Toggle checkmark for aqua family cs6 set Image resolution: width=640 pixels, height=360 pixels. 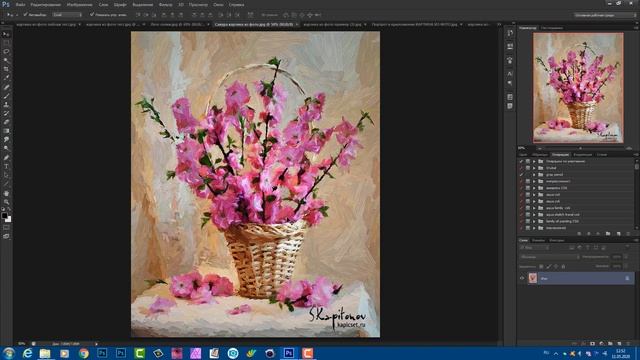522,208
